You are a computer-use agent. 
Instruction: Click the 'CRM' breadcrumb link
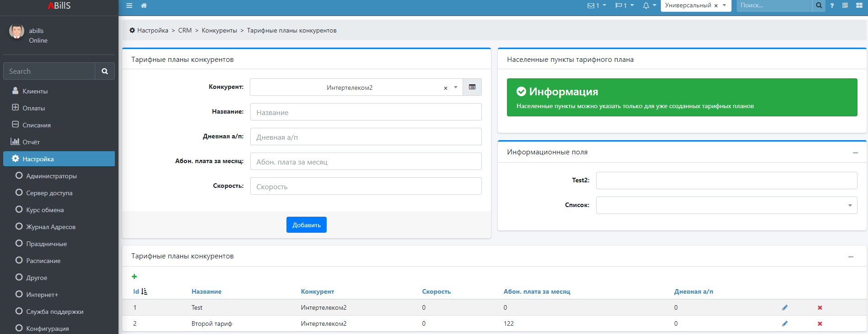point(185,30)
